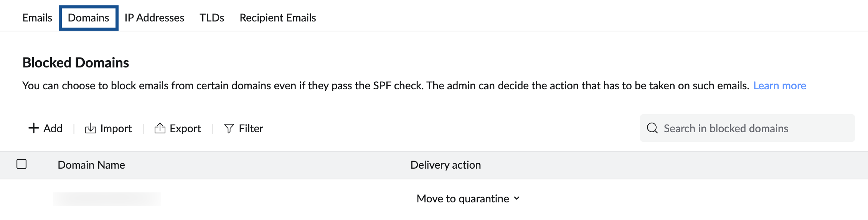Follow the Learn more link
Screen dimensions: 868x220
tap(779, 85)
